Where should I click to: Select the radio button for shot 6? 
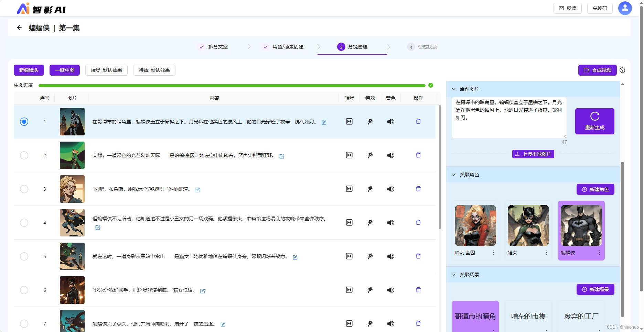click(24, 290)
